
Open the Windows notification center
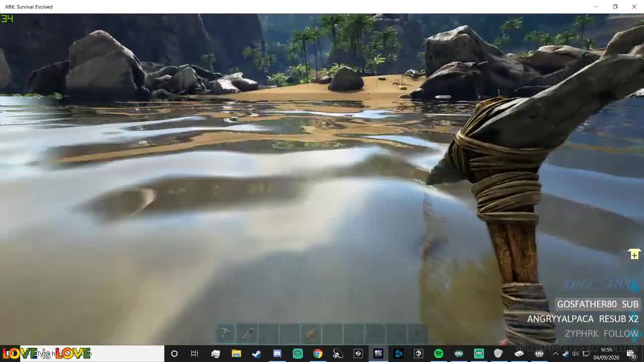631,354
